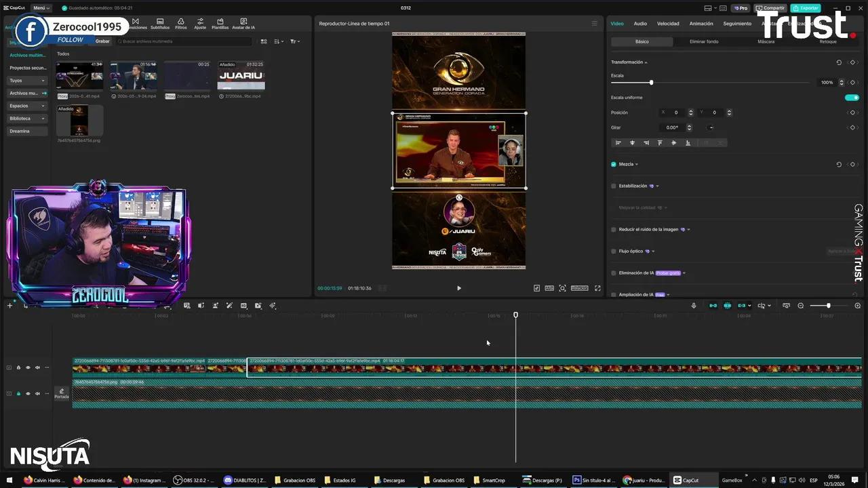Click the Portada cover edit button

tap(62, 393)
